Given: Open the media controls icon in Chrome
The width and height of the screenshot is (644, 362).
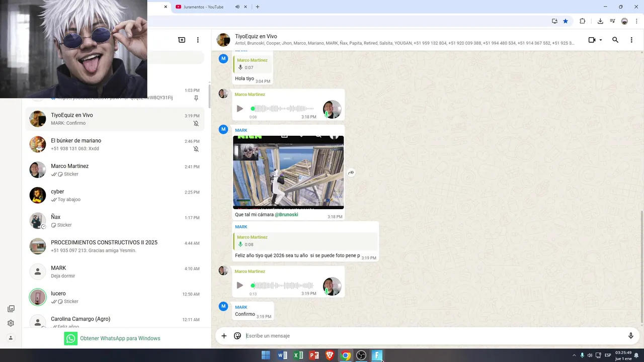Looking at the screenshot, I should point(612,21).
